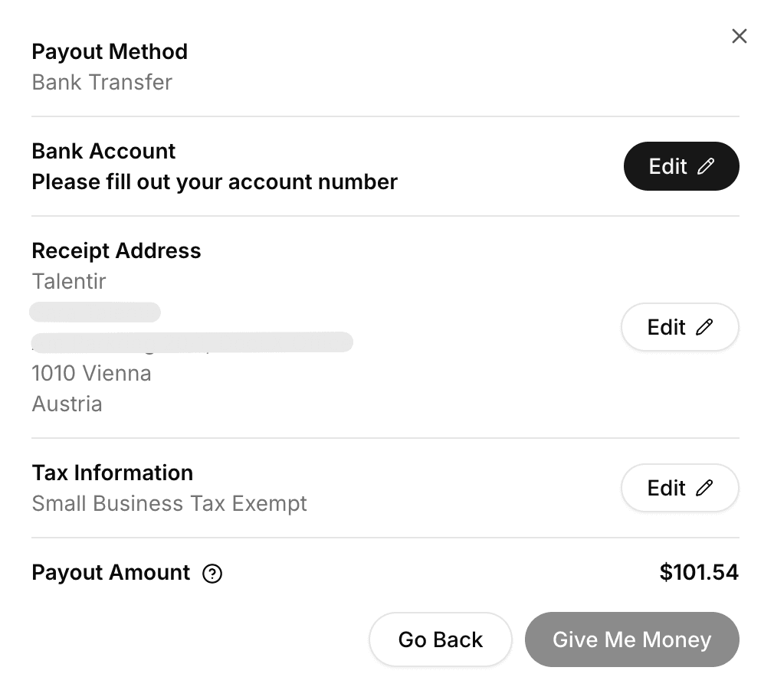Click the Payout Method heading
774x700 pixels.
click(110, 51)
